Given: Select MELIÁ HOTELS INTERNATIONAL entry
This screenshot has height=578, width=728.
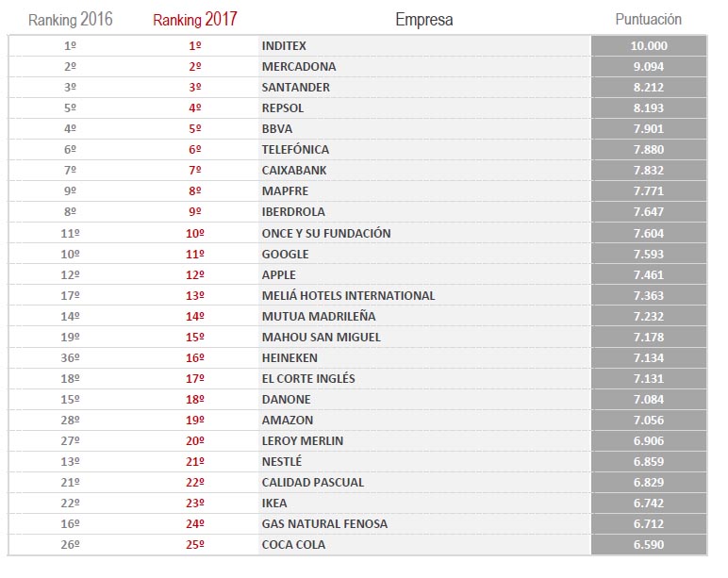Looking at the screenshot, I should tap(348, 295).
